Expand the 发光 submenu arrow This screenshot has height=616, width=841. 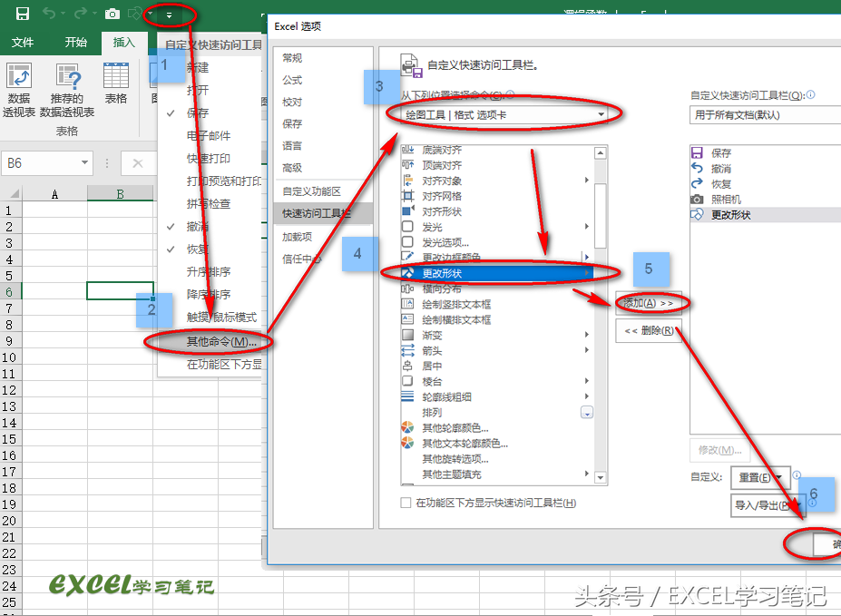[x=587, y=226]
